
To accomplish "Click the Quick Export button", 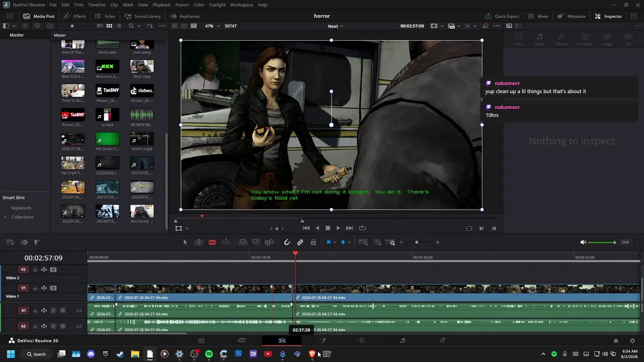I will tap(502, 16).
